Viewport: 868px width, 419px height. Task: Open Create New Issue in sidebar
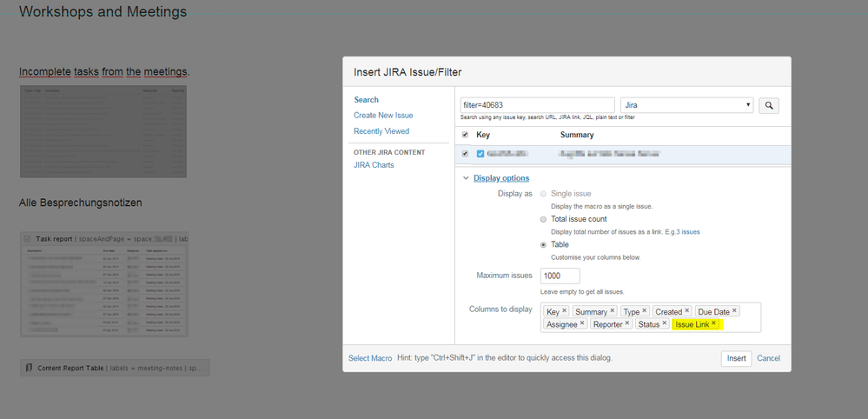coord(383,115)
